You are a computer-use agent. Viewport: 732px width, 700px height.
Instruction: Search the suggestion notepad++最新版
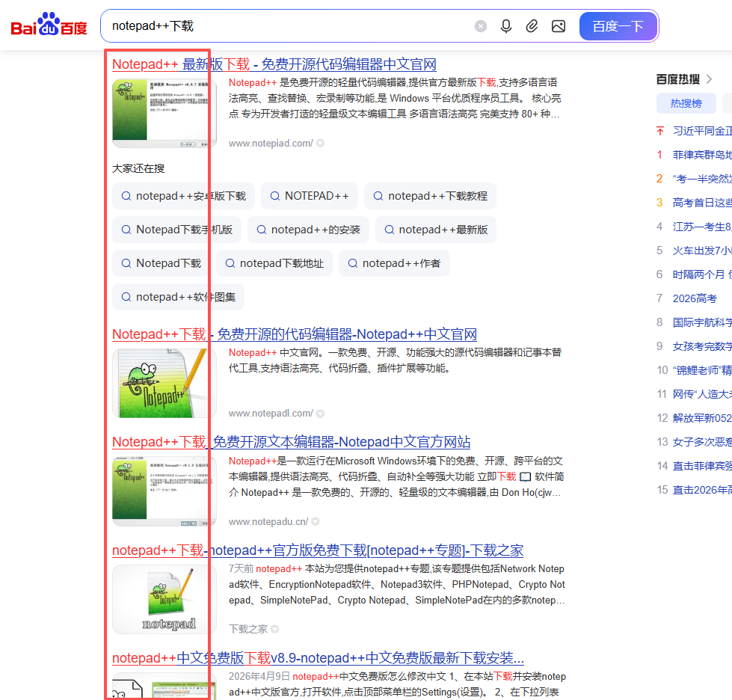(436, 230)
